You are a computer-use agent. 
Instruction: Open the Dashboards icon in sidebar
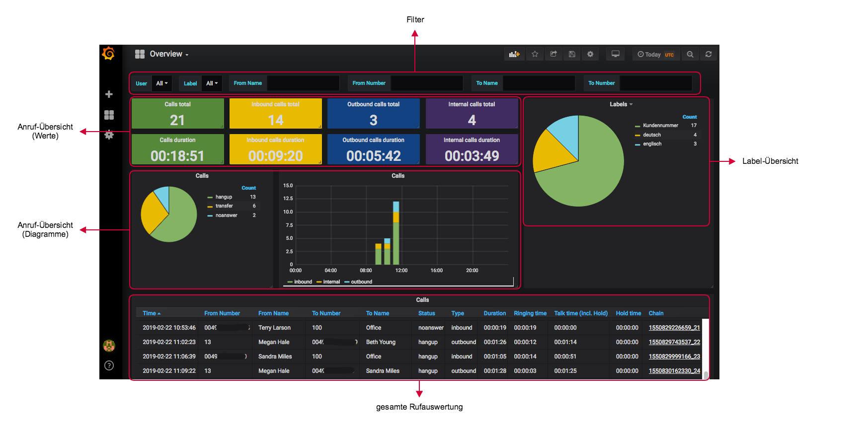[109, 115]
